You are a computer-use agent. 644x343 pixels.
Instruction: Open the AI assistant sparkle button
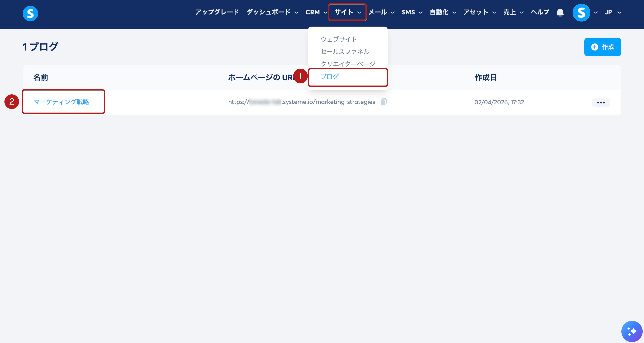pos(632,331)
